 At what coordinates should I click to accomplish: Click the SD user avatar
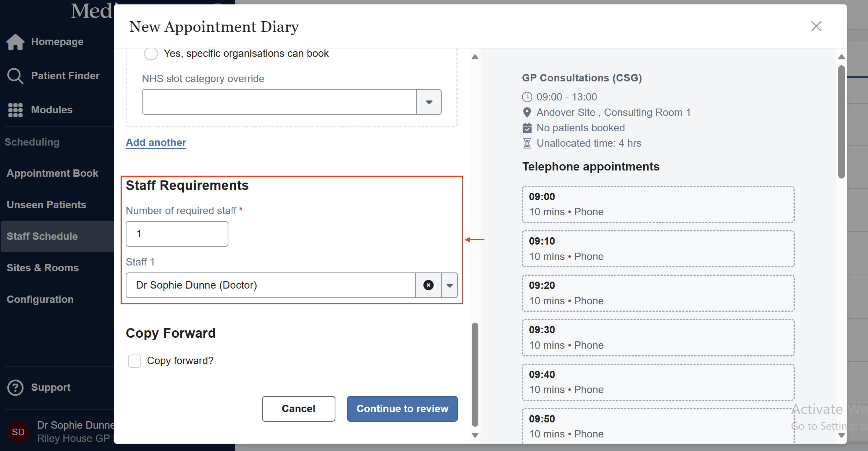click(18, 432)
